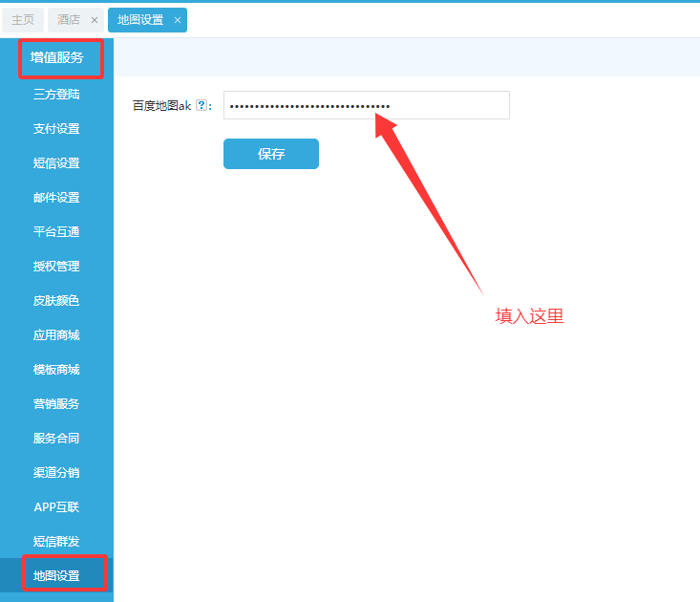Close the 酒店 tab

94,20
